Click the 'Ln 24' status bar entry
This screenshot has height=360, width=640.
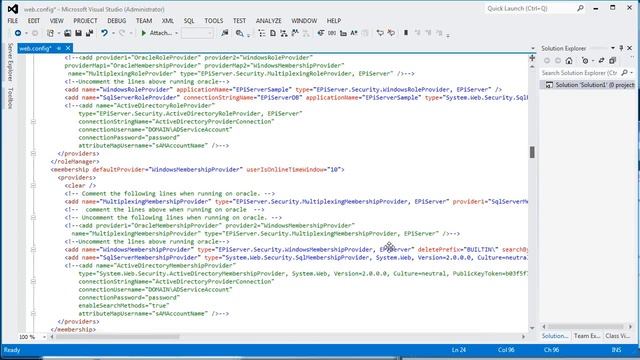tap(459, 350)
